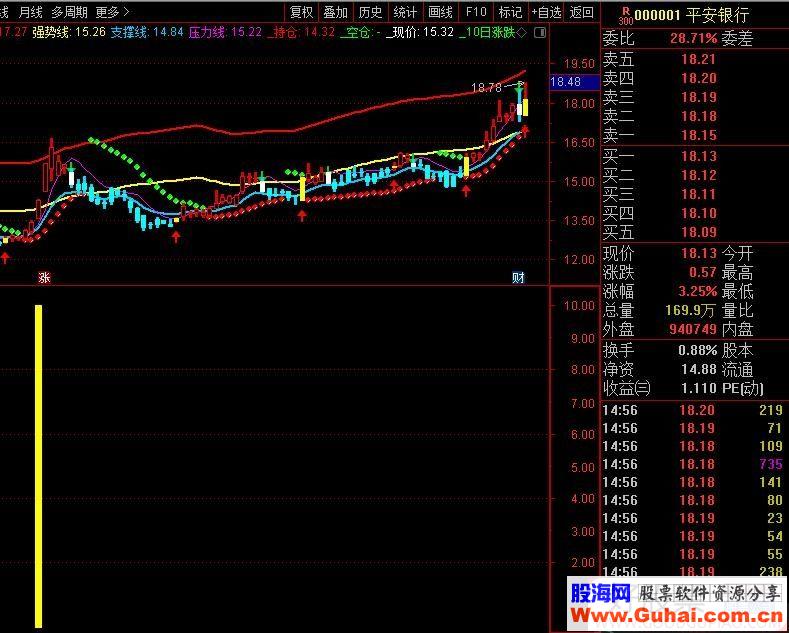Open 统计 statistics tool

pos(405,12)
